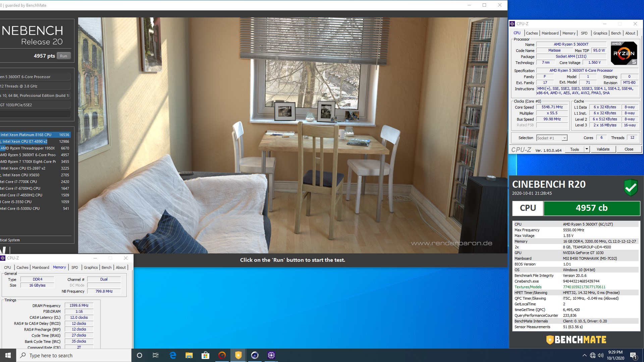
Task: Expand the Tools dropdown arrow in CPU-Z
Action: click(587, 149)
